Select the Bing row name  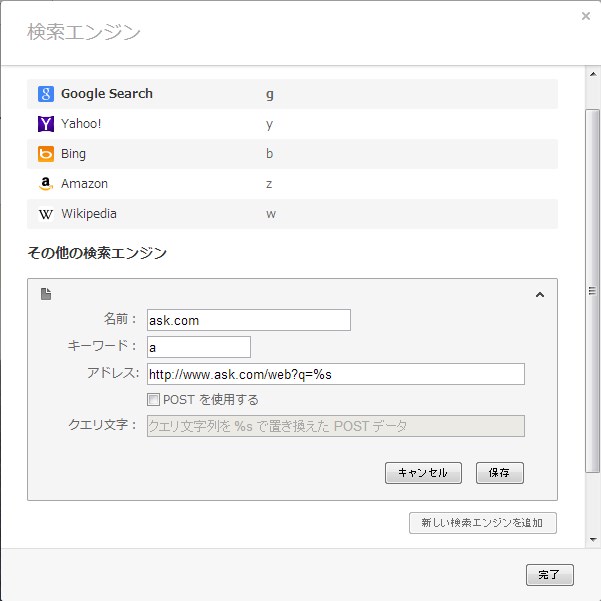point(73,154)
